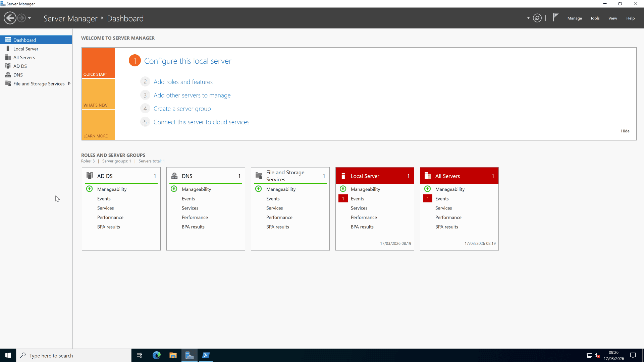The height and width of the screenshot is (362, 644).
Task: Click the refresh icon in the toolbar
Action: tap(537, 18)
